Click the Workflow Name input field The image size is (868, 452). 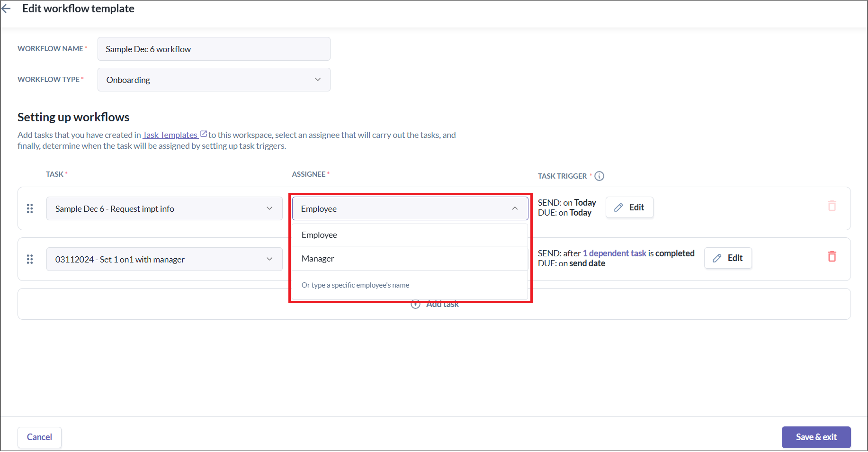214,49
